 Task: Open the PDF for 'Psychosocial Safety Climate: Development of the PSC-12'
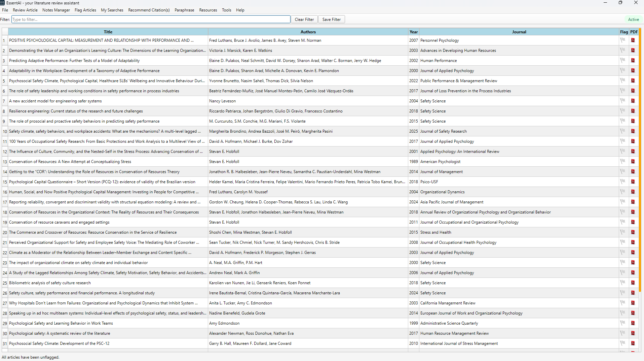(x=633, y=343)
